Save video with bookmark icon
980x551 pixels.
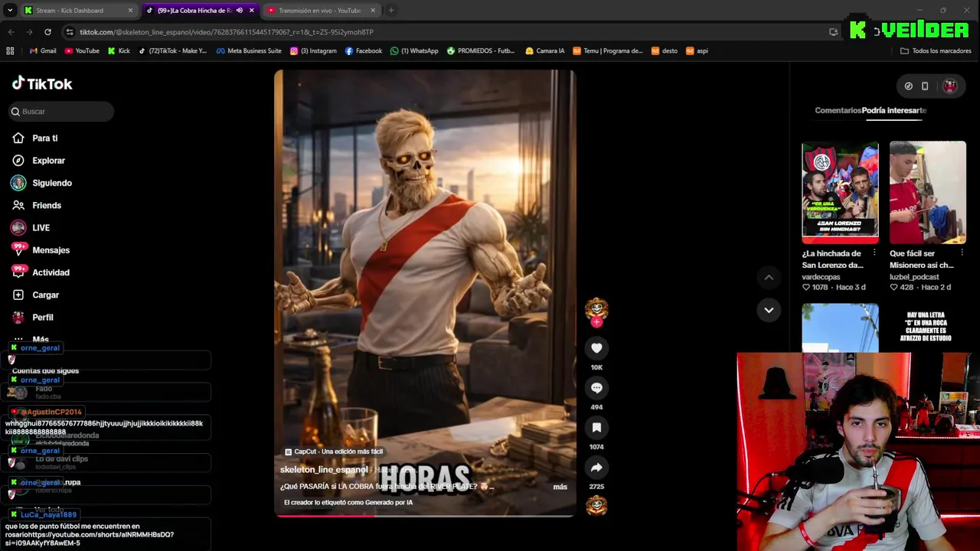(x=596, y=428)
